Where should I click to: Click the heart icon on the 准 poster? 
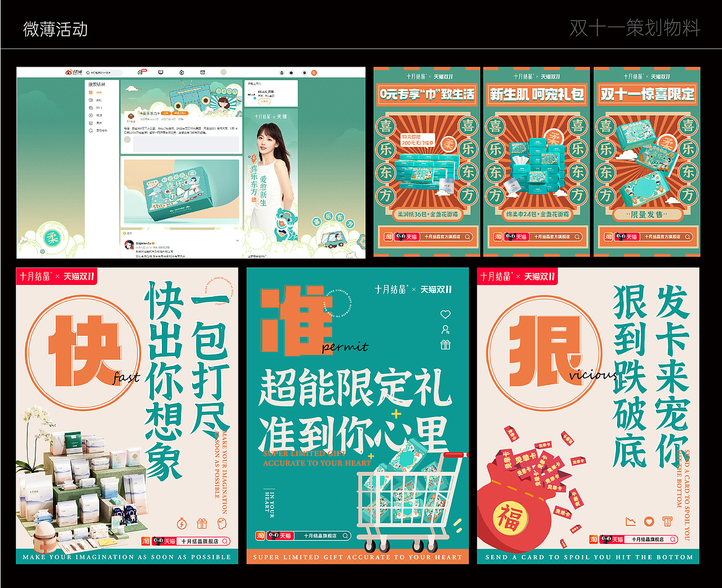[x=446, y=313]
